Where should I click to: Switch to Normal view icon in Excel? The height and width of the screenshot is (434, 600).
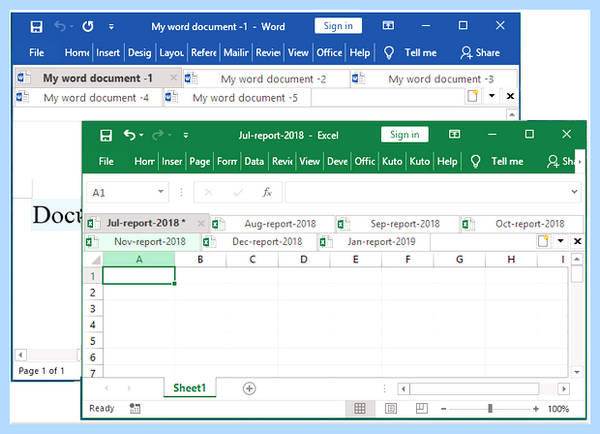click(x=360, y=409)
